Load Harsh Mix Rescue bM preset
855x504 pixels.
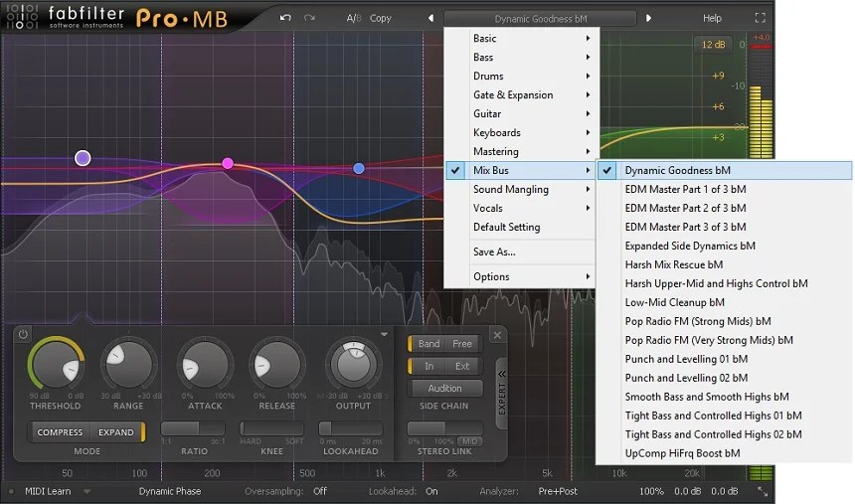725,264
